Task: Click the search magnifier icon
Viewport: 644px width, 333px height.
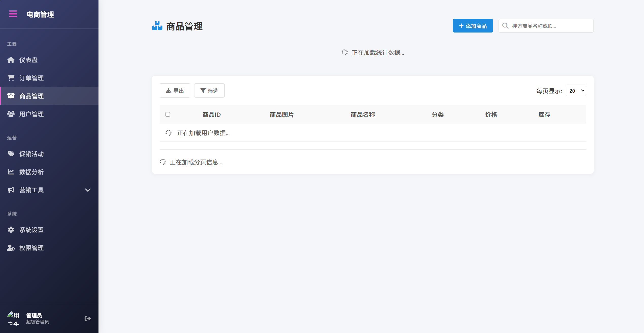Action: [x=505, y=26]
